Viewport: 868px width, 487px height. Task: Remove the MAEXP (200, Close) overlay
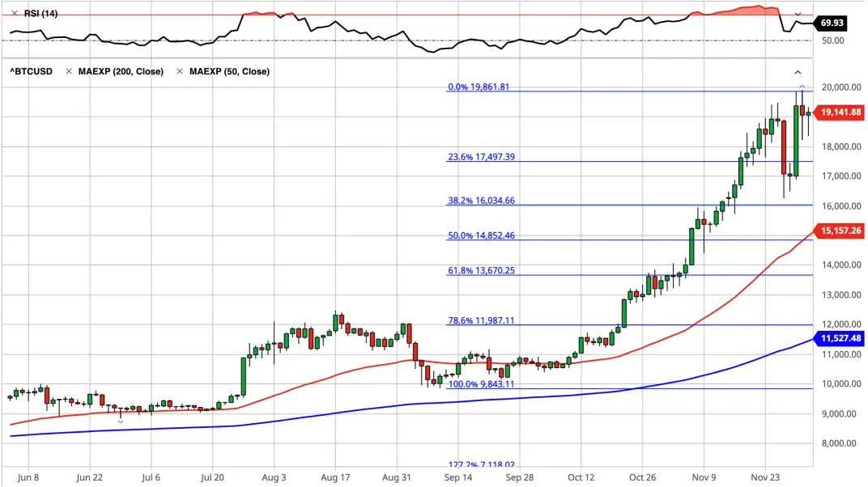tap(69, 71)
